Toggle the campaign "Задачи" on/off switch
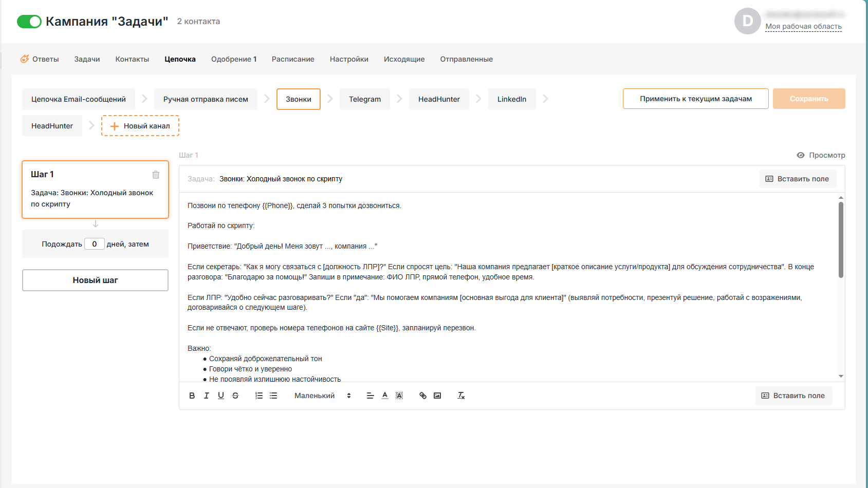Image resolution: width=868 pixels, height=488 pixels. pyautogui.click(x=29, y=22)
